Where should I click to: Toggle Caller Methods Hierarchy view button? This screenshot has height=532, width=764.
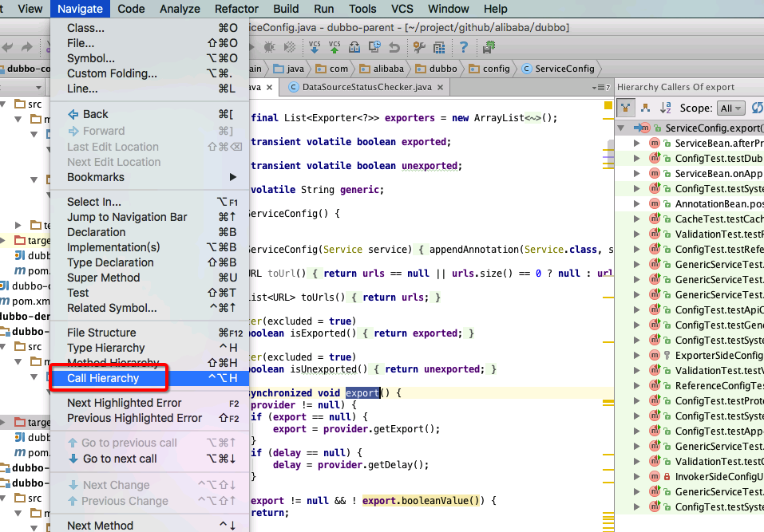(626, 108)
